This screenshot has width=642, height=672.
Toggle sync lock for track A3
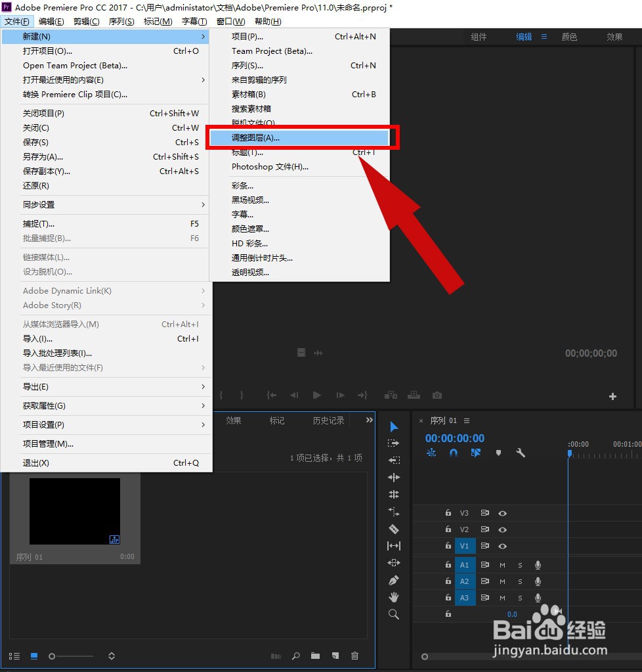click(x=485, y=597)
